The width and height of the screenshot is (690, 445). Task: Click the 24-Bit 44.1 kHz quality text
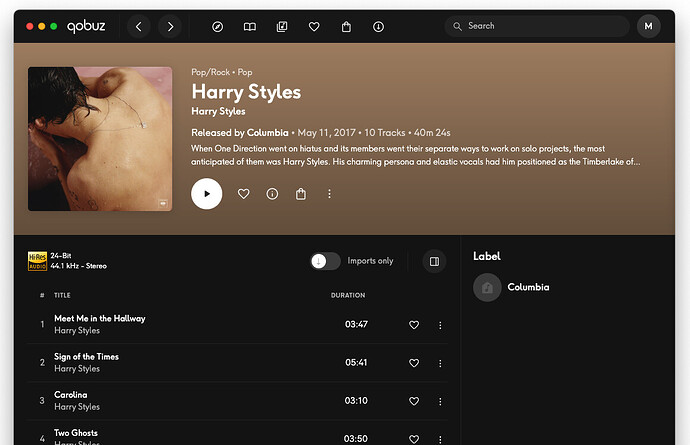click(78, 261)
